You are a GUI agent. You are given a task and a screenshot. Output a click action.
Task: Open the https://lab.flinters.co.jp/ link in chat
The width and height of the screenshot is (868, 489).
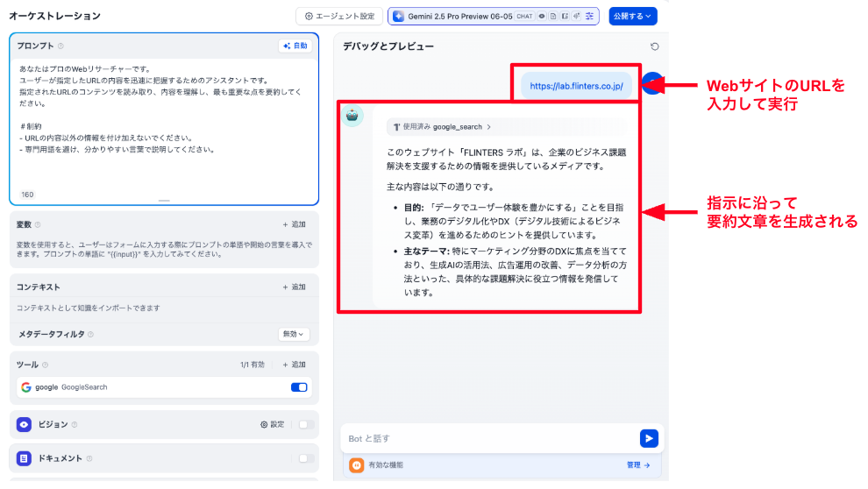pos(576,86)
